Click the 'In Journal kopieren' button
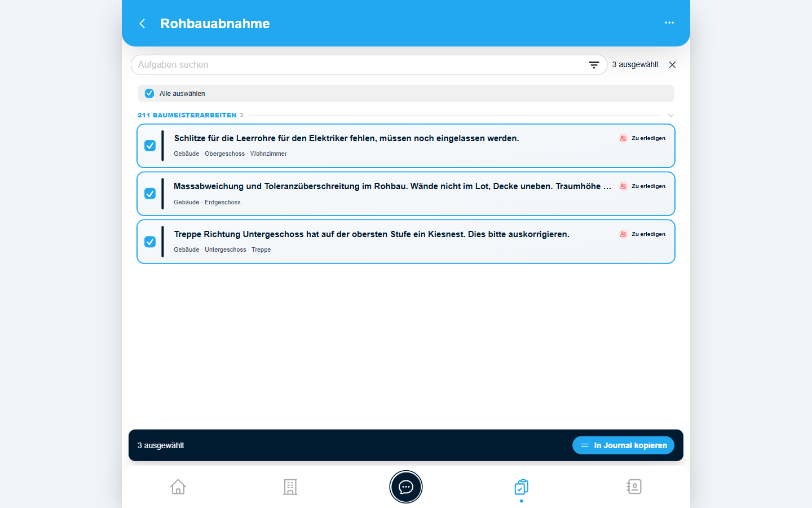This screenshot has width=812, height=508. tap(623, 445)
